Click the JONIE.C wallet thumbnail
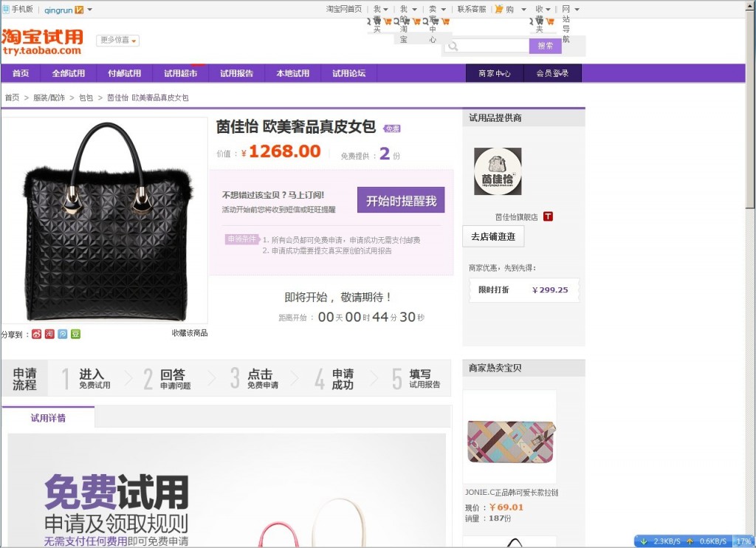756x548 pixels. coord(511,436)
